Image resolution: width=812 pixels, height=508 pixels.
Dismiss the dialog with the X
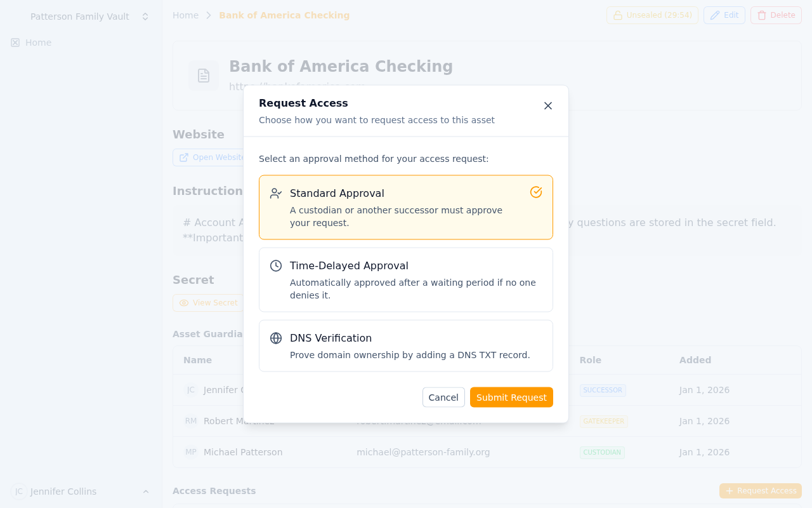[x=547, y=105]
